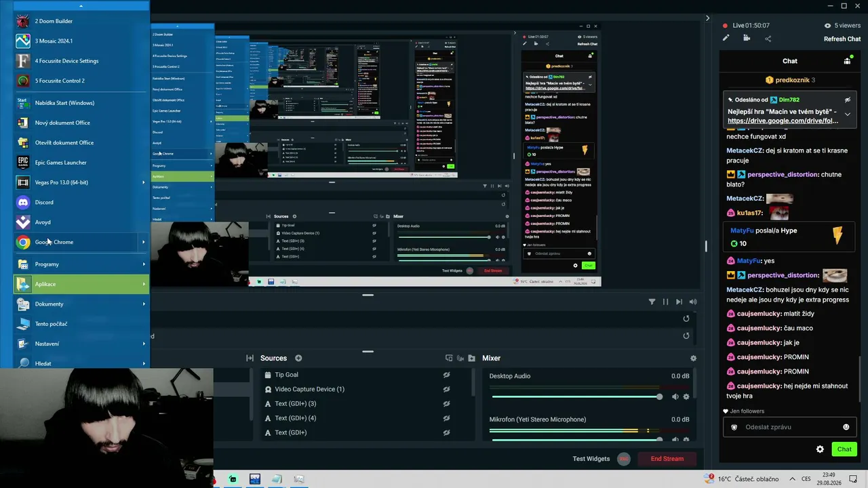Open 5 Focusrite Control 2
Viewport: 868px width, 488px height.
(x=81, y=81)
